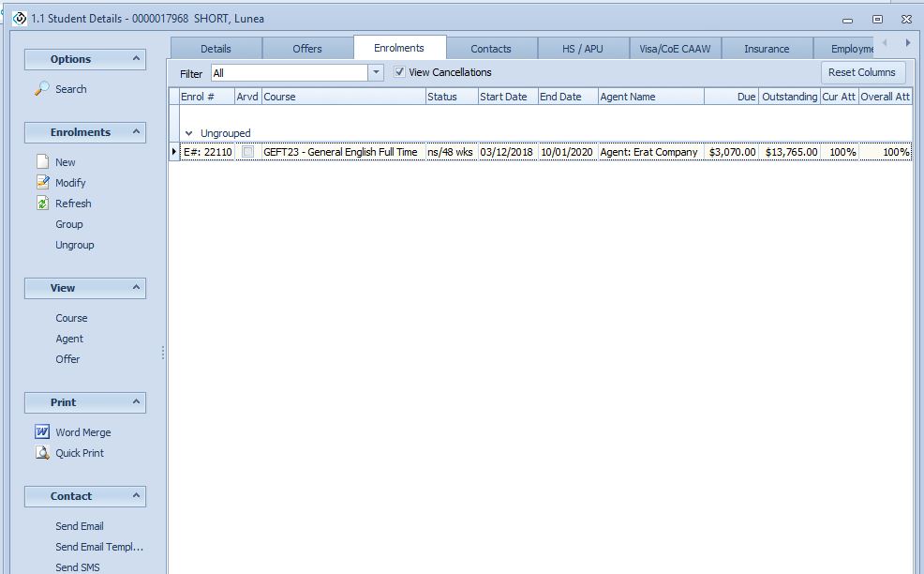Screen dimensions: 924x574
Task: Sort by the Start Date column header
Action: click(x=503, y=97)
